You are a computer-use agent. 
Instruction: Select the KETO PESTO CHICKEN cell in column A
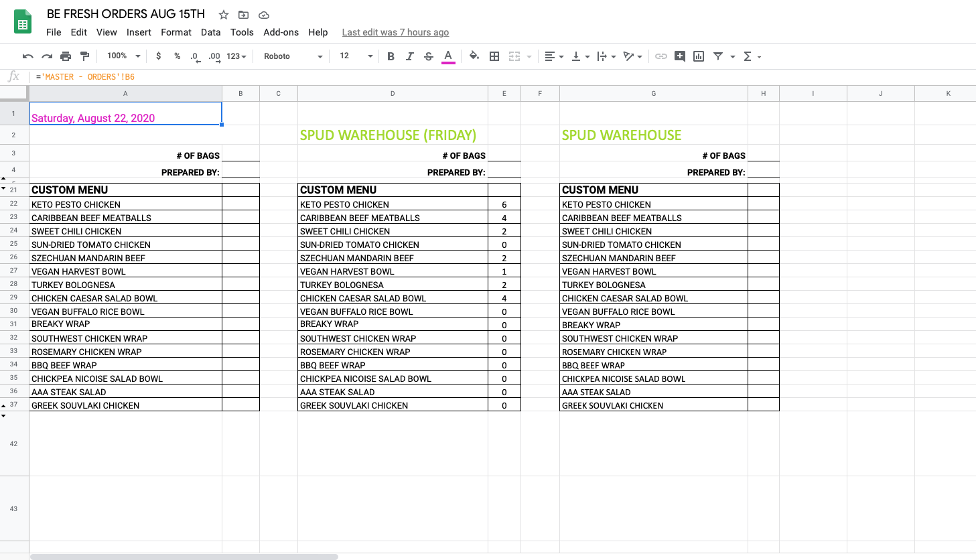[x=125, y=204]
